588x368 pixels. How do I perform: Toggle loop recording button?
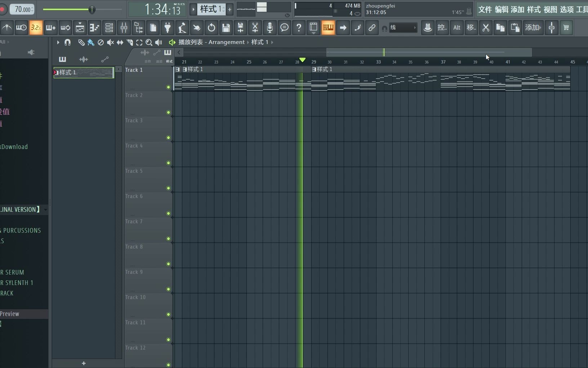[65, 27]
